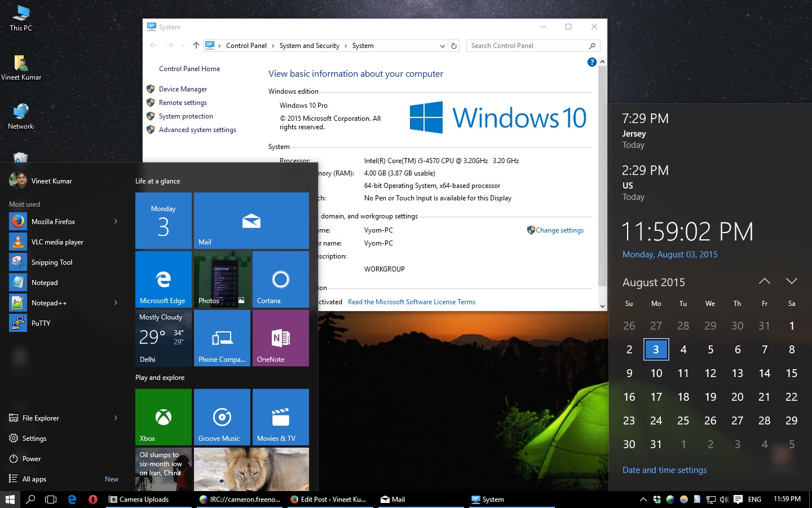Open the Dropbox system tray icon
The height and width of the screenshot is (508, 812).
[657, 500]
